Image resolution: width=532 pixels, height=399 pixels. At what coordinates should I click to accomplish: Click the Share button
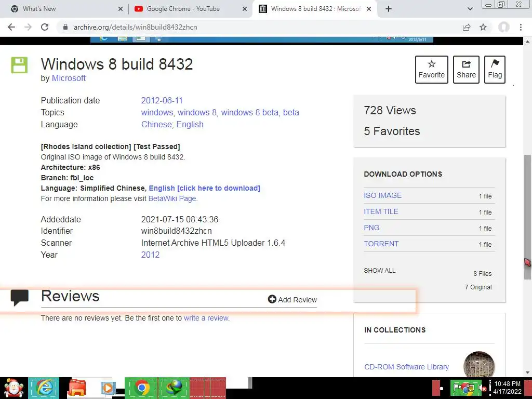(466, 70)
